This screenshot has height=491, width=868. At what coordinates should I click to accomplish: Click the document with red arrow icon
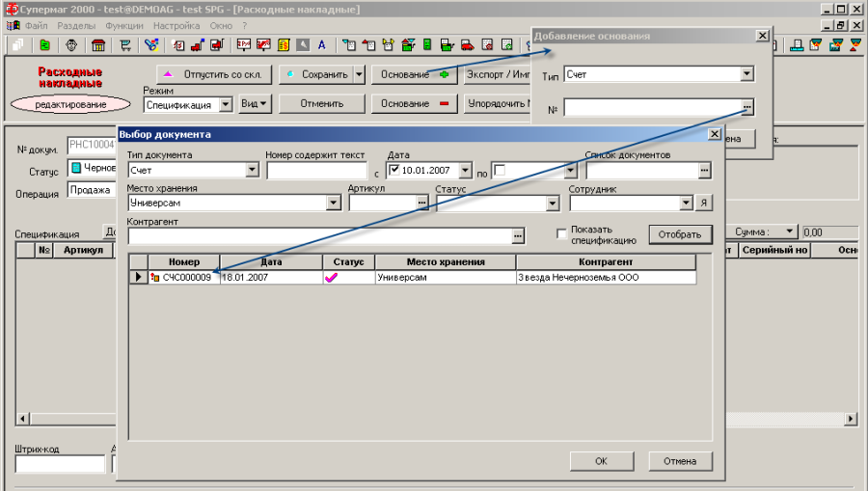point(369,44)
